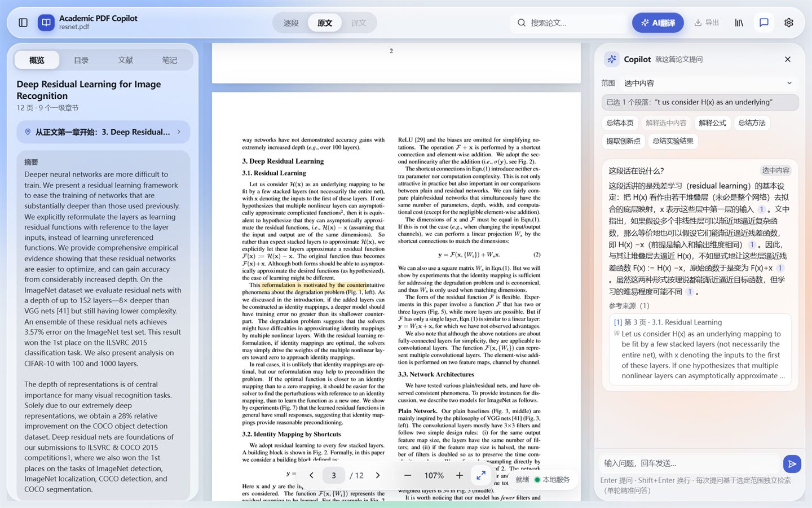This screenshot has width=812, height=508.
Task: Toggle the Copilot chat bubble icon
Action: [x=764, y=23]
